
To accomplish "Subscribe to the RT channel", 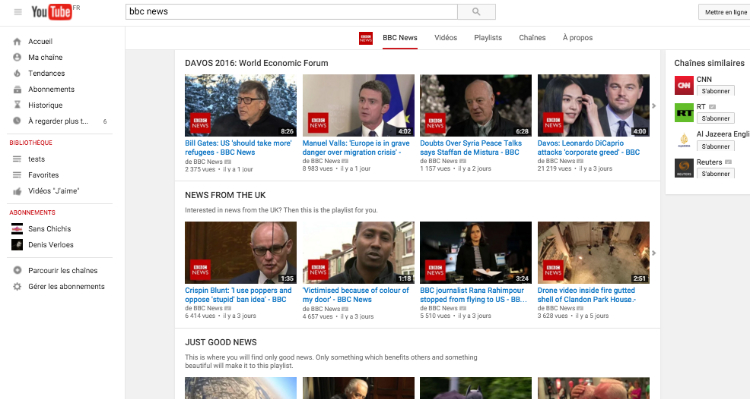I will (x=716, y=118).
